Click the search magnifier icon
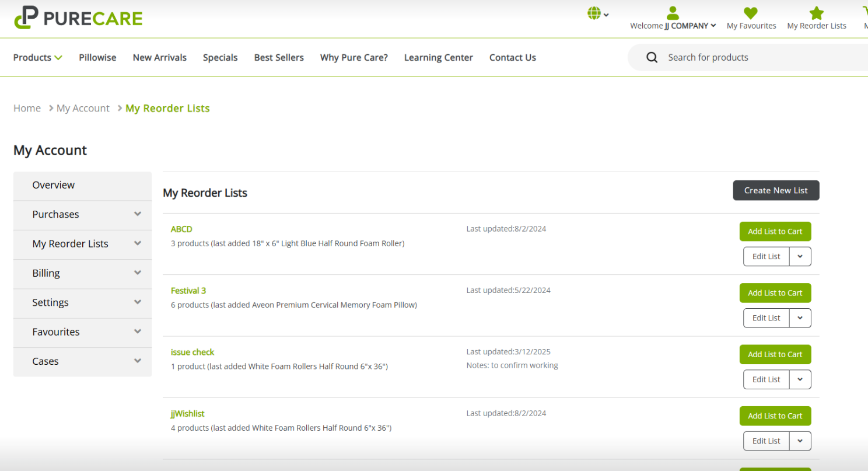 click(652, 57)
